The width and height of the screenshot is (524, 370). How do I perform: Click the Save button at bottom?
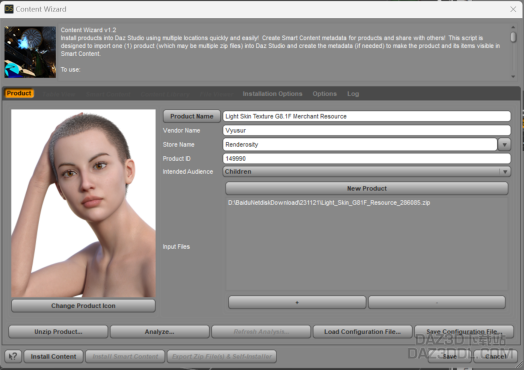tap(449, 357)
